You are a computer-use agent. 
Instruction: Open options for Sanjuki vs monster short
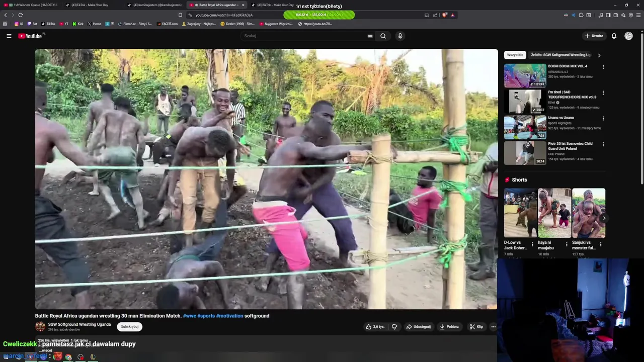point(600,245)
